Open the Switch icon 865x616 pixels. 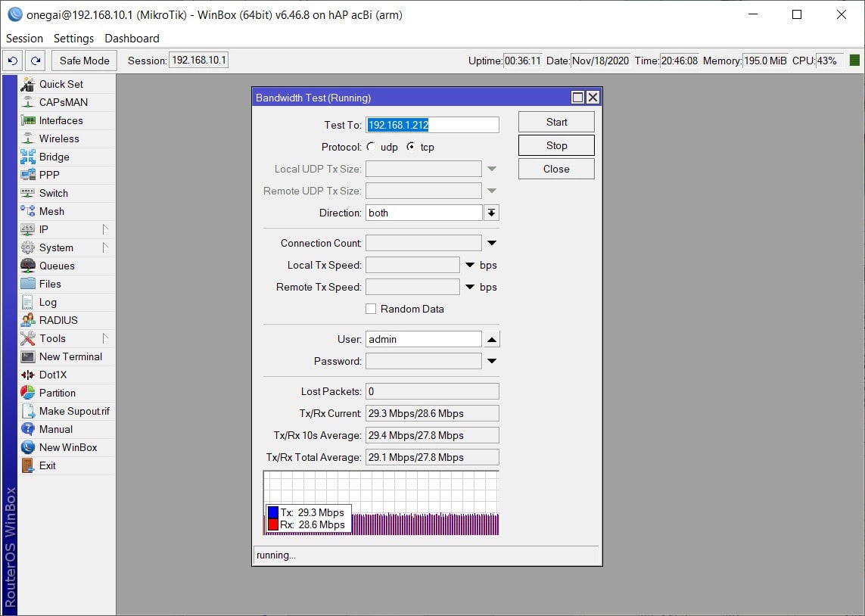point(27,193)
